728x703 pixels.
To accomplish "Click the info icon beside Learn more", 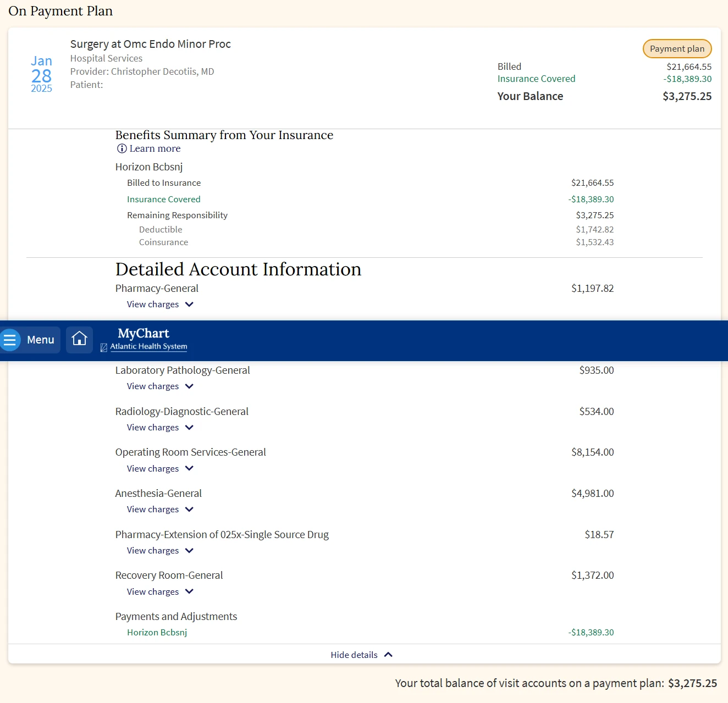I will [122, 148].
